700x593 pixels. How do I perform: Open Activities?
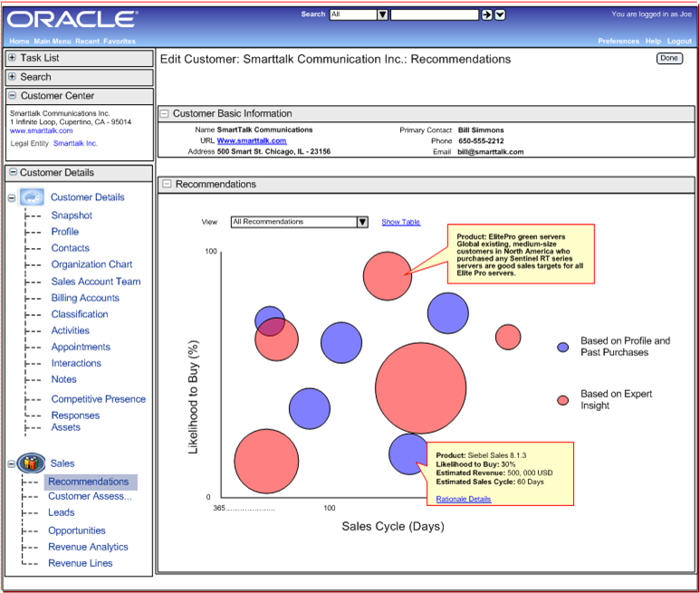[x=70, y=330]
